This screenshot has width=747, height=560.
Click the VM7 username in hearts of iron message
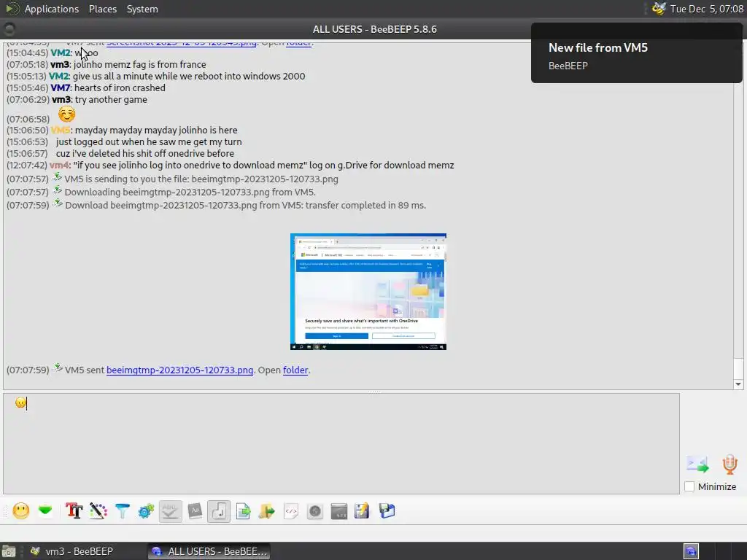tap(61, 88)
